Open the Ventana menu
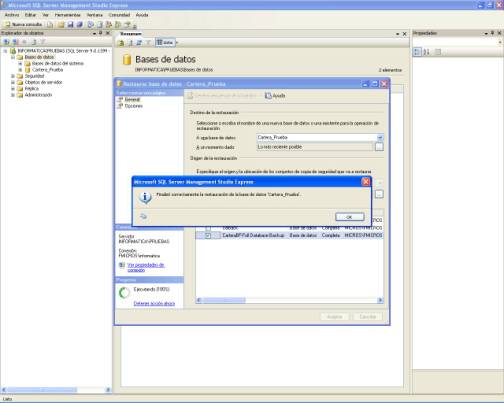The height and width of the screenshot is (403, 504). tap(95, 15)
